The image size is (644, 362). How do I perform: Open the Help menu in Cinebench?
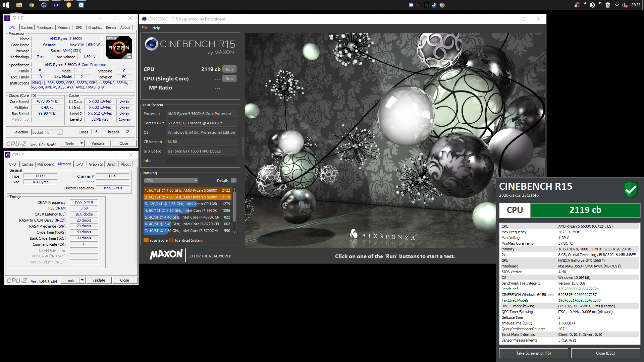click(x=156, y=28)
